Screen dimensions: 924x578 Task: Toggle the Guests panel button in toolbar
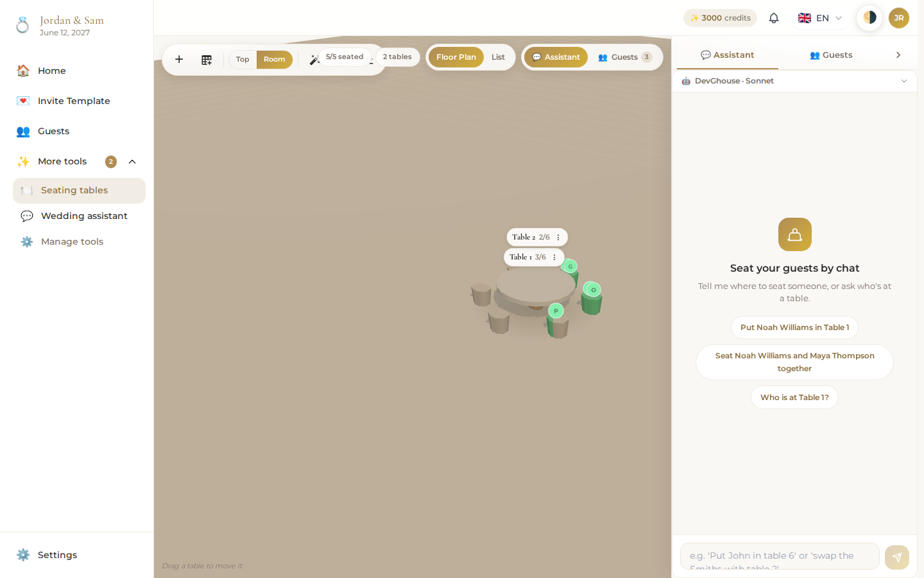click(x=625, y=57)
